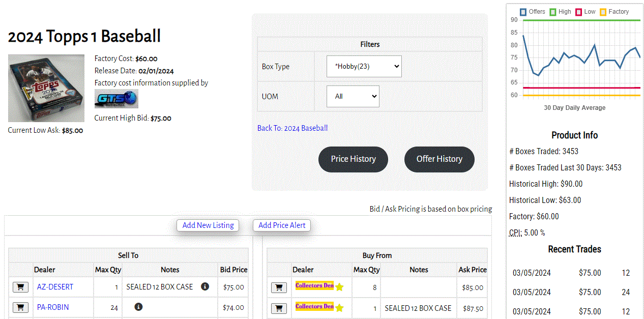Click star icon on second Collectors Den row

339,308
